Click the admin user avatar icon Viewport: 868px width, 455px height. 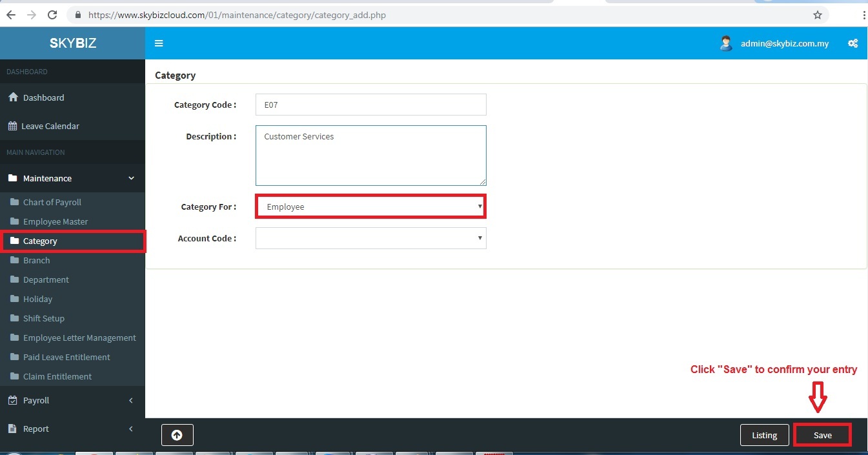[x=726, y=43]
